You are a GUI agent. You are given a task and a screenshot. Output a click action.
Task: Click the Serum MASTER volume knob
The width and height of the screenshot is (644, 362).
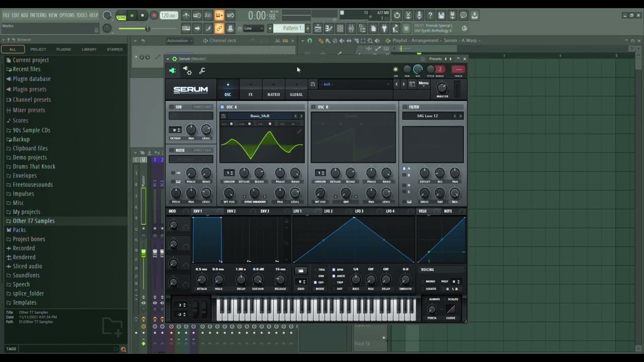(442, 88)
